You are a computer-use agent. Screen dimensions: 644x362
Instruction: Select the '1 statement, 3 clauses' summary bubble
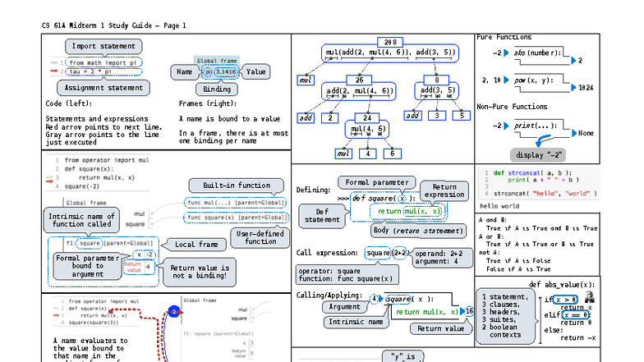click(x=506, y=316)
